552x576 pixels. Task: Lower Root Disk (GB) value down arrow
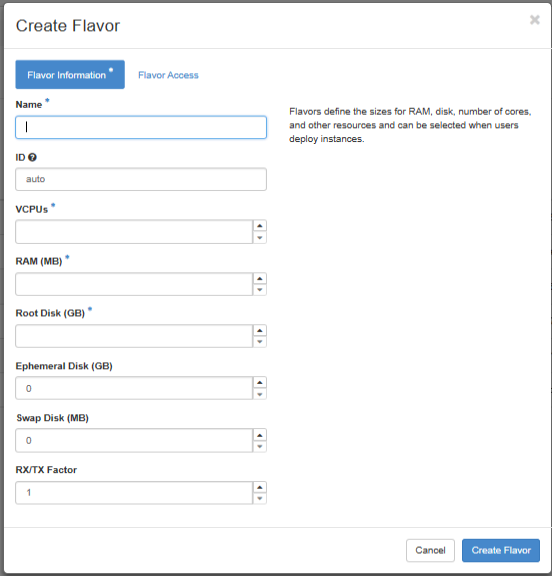pyautogui.click(x=260, y=342)
